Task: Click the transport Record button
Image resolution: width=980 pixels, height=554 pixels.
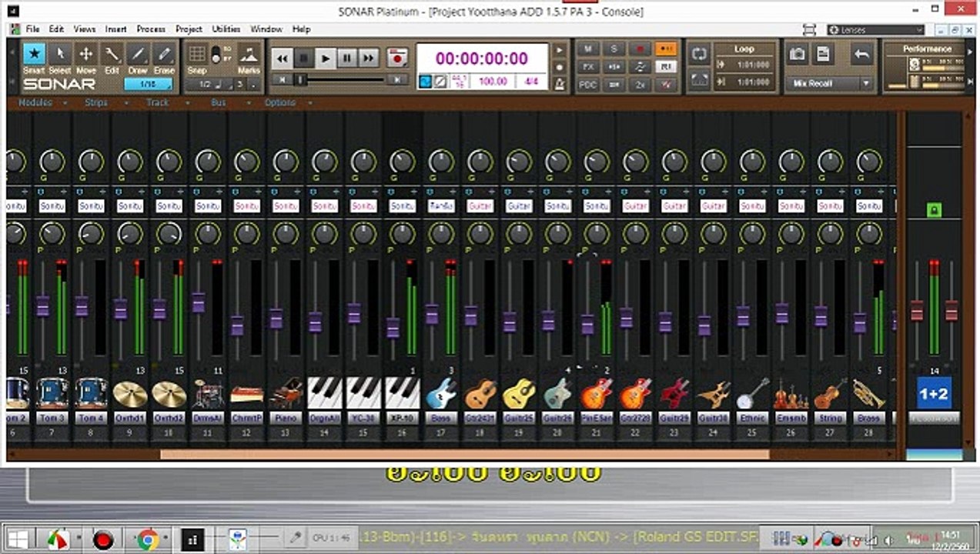Action: [x=397, y=58]
